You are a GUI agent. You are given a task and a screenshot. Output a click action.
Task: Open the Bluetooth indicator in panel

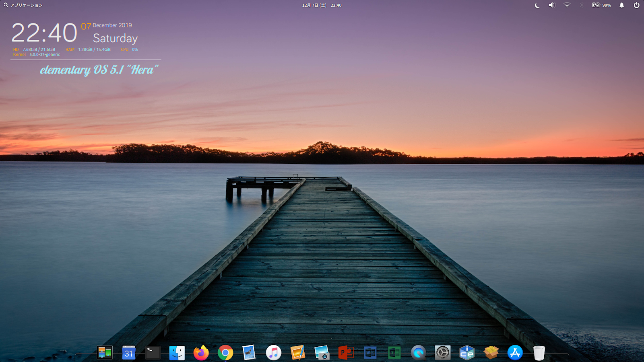581,5
